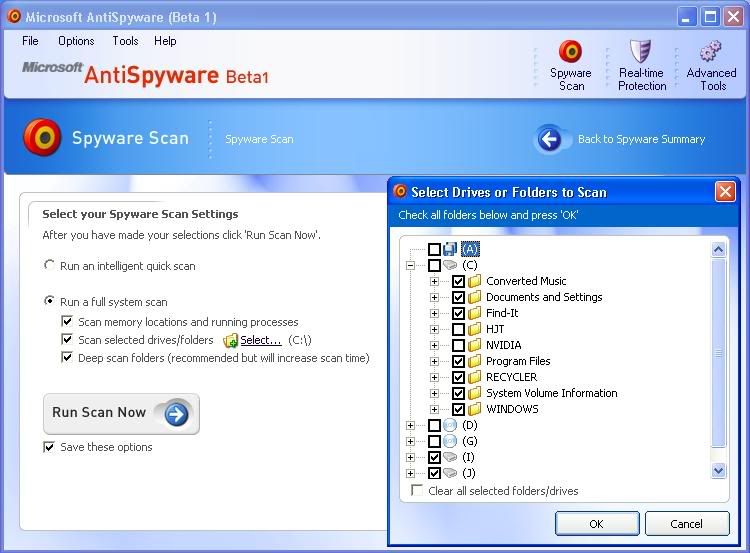Click the folder icon beside Select link

tap(230, 341)
